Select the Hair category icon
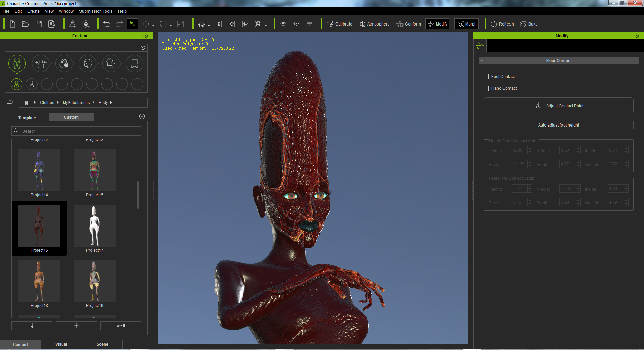 [x=88, y=63]
